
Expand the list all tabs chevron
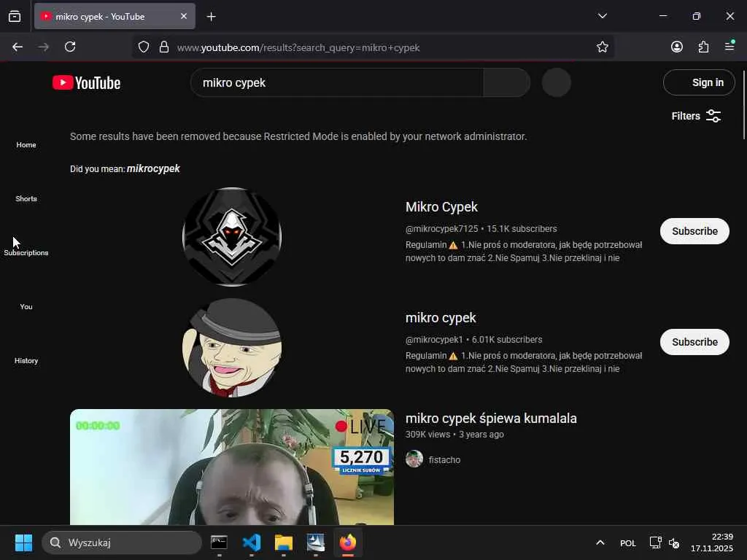point(602,16)
